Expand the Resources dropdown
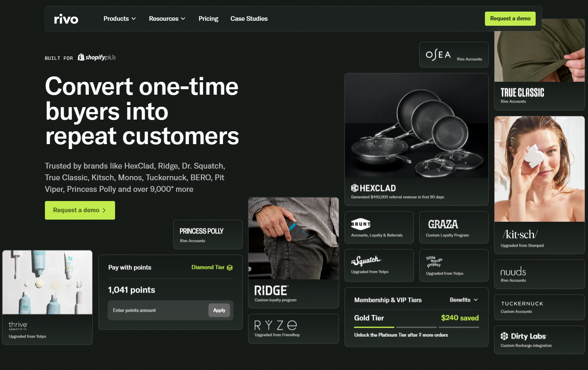588x370 pixels. tap(167, 19)
